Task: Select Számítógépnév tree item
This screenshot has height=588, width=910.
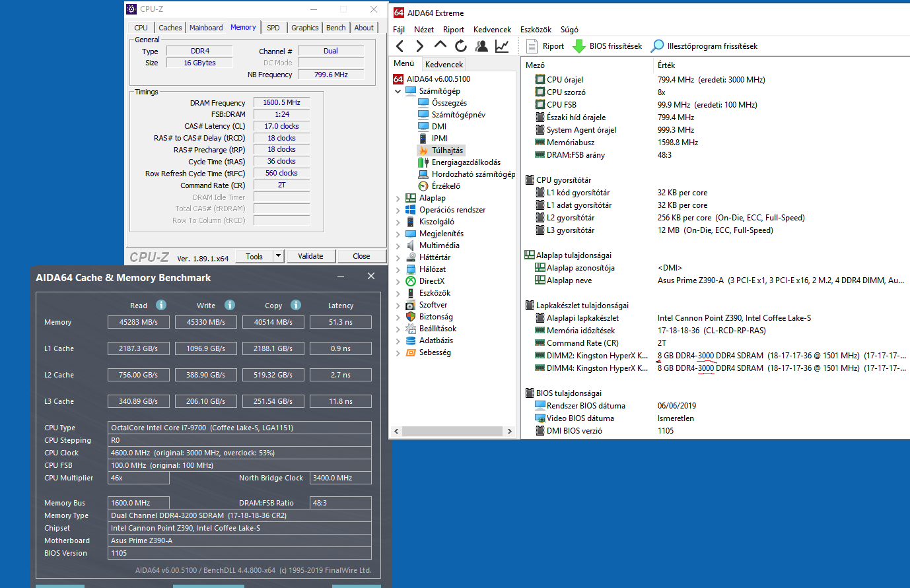Action: click(x=458, y=115)
